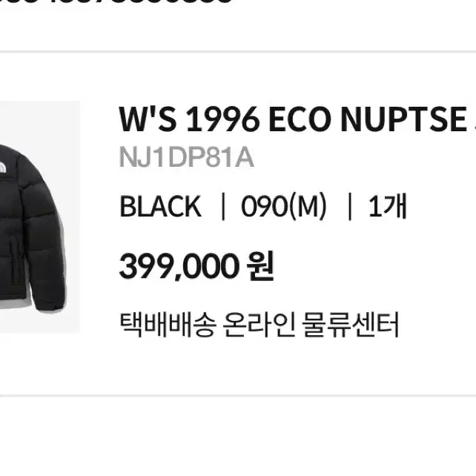
Task: Click the divider between 090(M) and 1개
Action: [350, 206]
